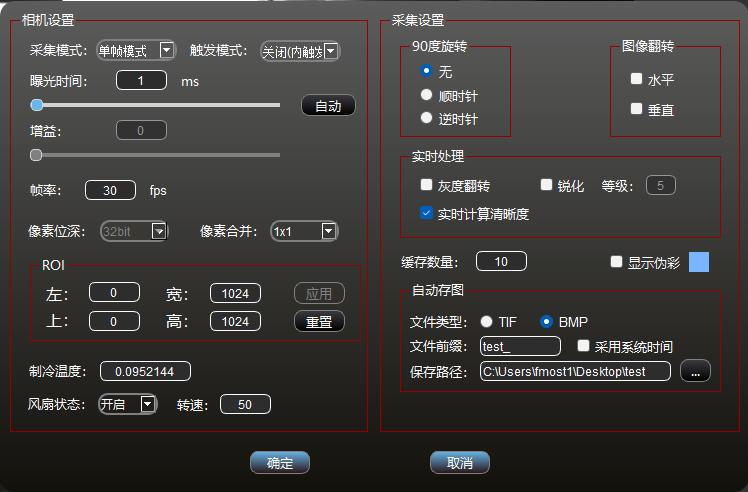748x492 pixels.
Task: Open the 像素合并 1x1 dropdown
Action: coord(304,231)
